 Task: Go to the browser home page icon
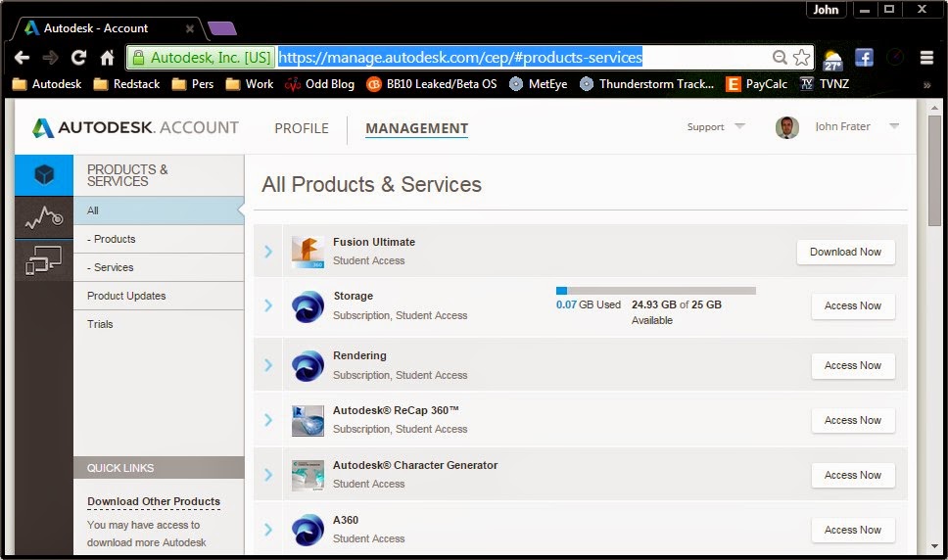coord(107,58)
